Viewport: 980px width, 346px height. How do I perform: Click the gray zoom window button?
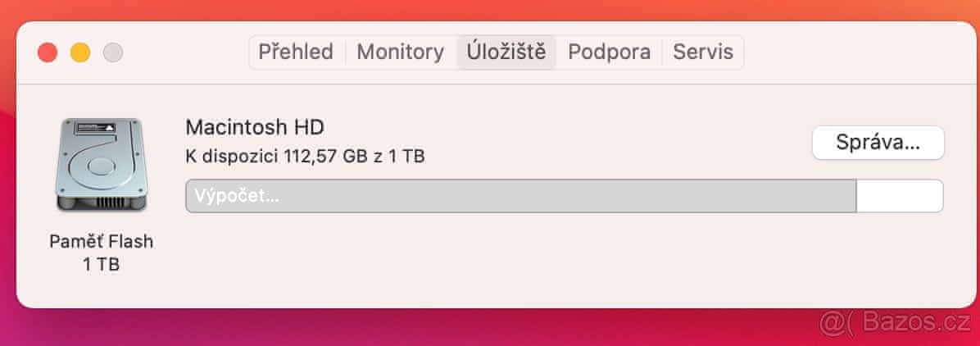coord(113,52)
